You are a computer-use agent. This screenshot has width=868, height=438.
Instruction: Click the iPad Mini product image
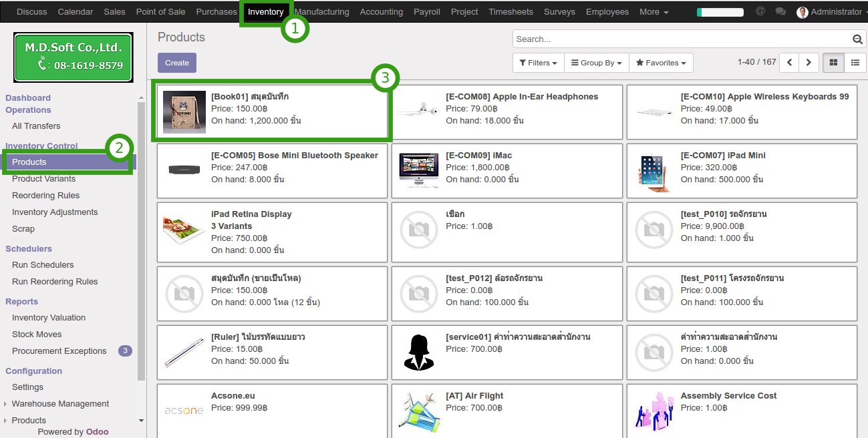tap(654, 172)
